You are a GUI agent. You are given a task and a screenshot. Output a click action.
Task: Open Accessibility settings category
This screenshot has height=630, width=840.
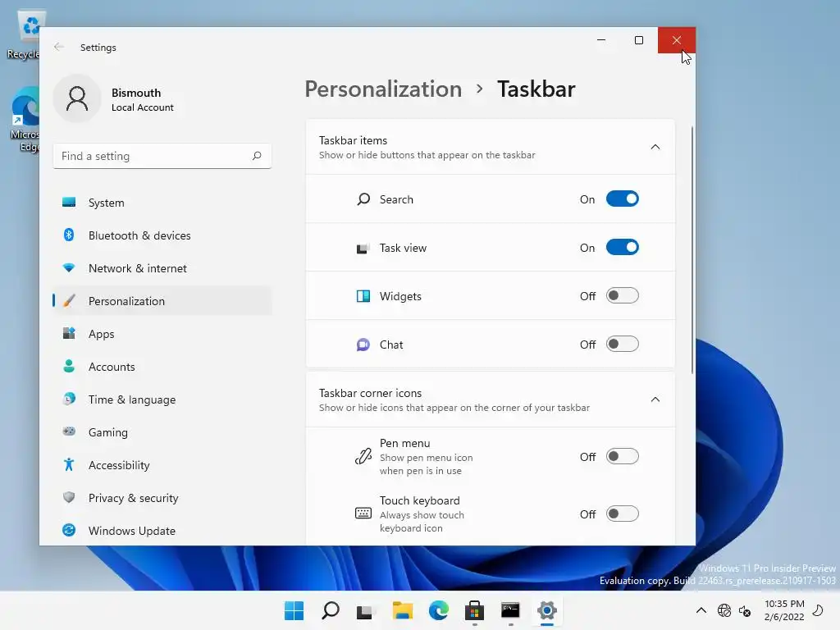coord(162,465)
